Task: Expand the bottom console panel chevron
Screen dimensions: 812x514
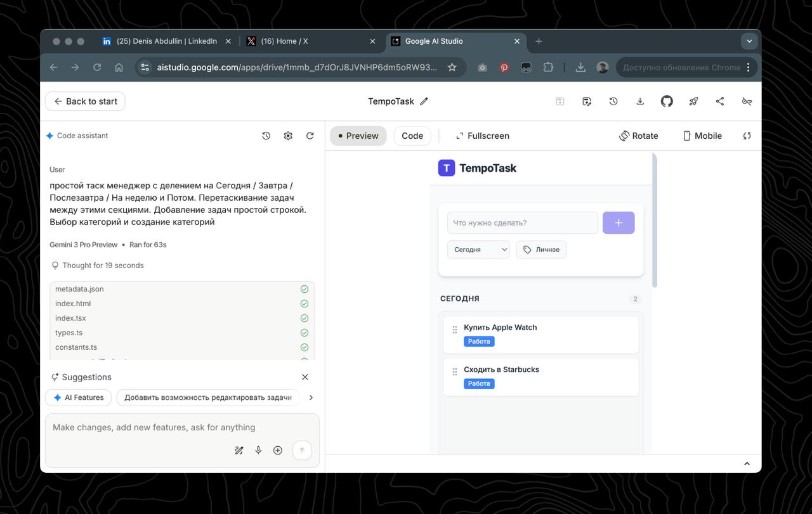Action: pyautogui.click(x=747, y=464)
